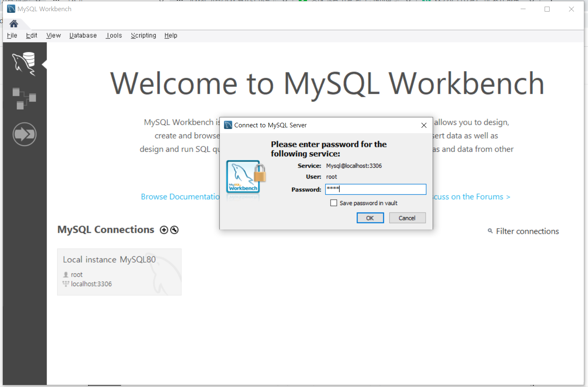Image resolution: width=588 pixels, height=387 pixels.
Task: Toggle Save password in vault checkbox
Action: [333, 203]
